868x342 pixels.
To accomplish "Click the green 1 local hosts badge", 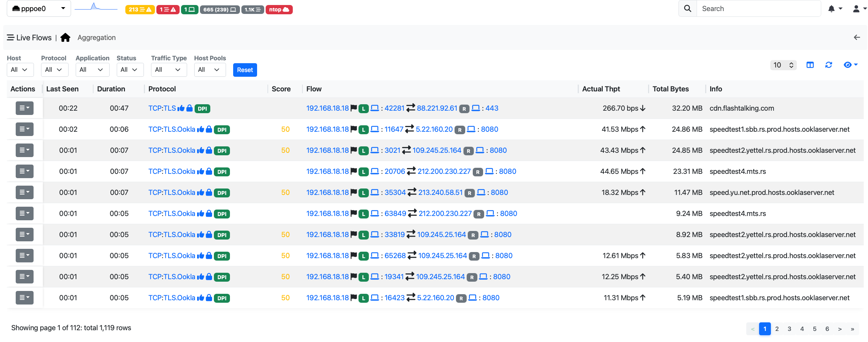I will point(190,10).
